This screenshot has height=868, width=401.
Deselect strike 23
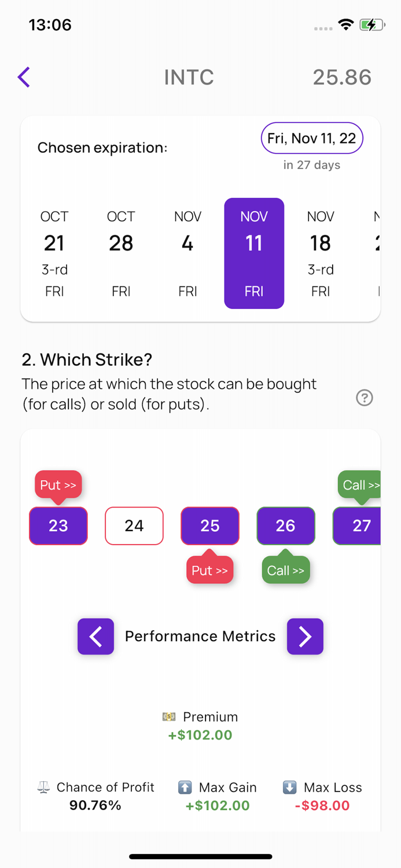pyautogui.click(x=58, y=526)
